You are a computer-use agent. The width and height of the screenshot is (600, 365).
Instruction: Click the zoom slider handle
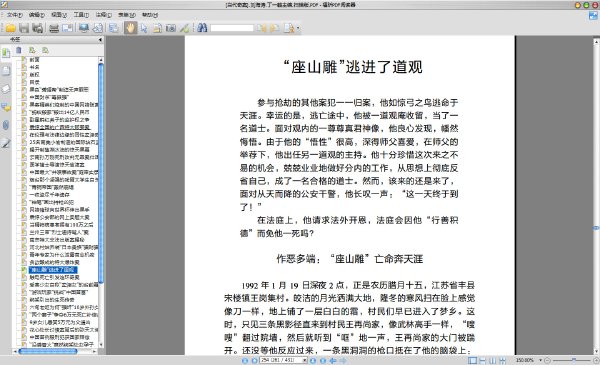pos(574,360)
